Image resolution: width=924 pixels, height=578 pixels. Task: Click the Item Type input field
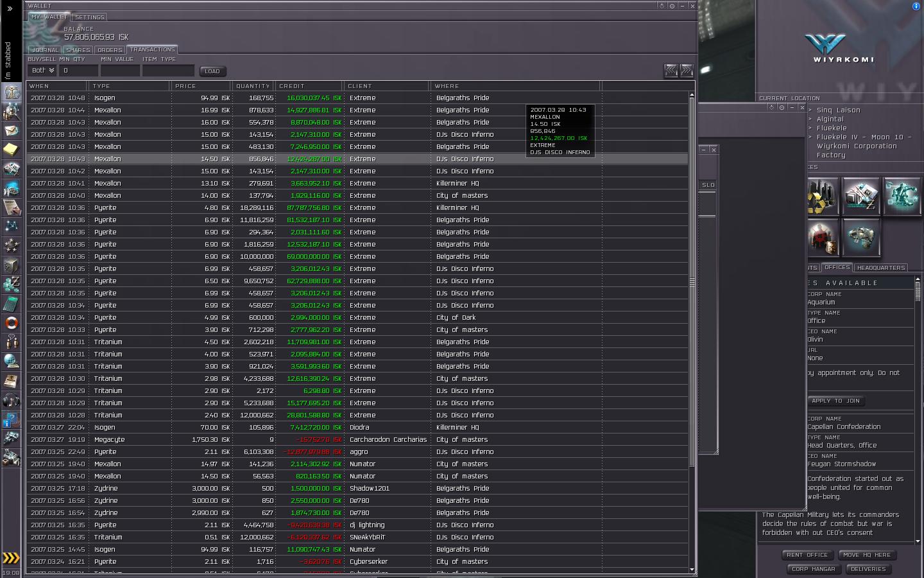pos(168,71)
